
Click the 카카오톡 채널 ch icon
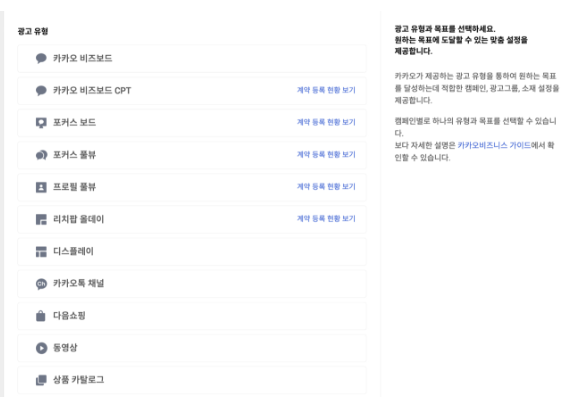[41, 284]
